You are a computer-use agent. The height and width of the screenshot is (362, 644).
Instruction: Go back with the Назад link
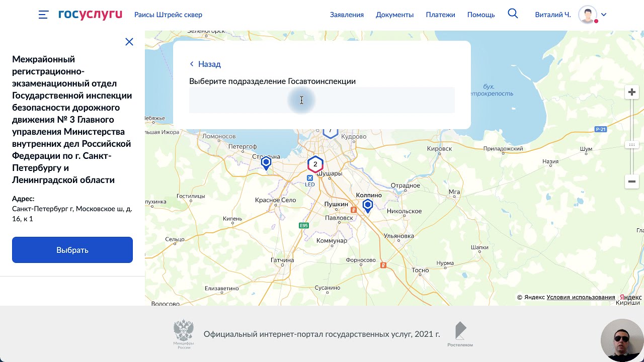click(205, 64)
